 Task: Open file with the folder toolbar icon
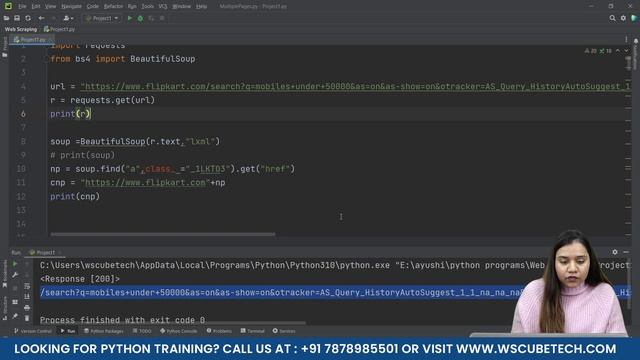[x=6, y=18]
